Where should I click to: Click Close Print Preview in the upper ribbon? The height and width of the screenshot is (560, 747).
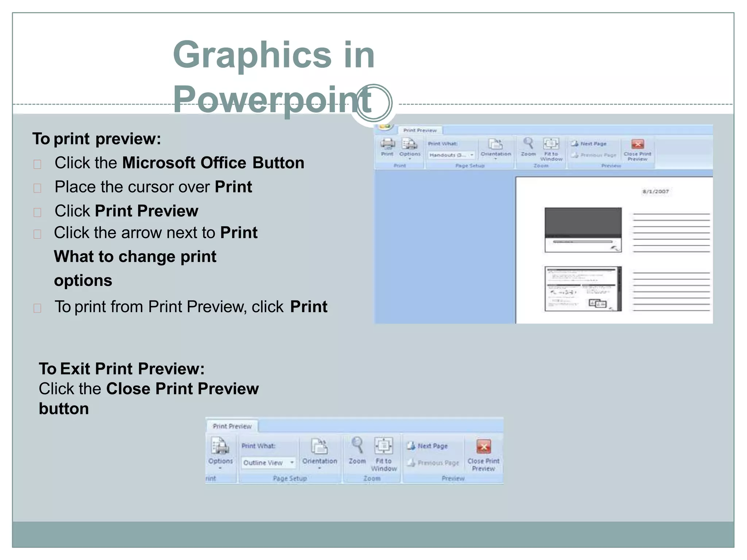637,149
